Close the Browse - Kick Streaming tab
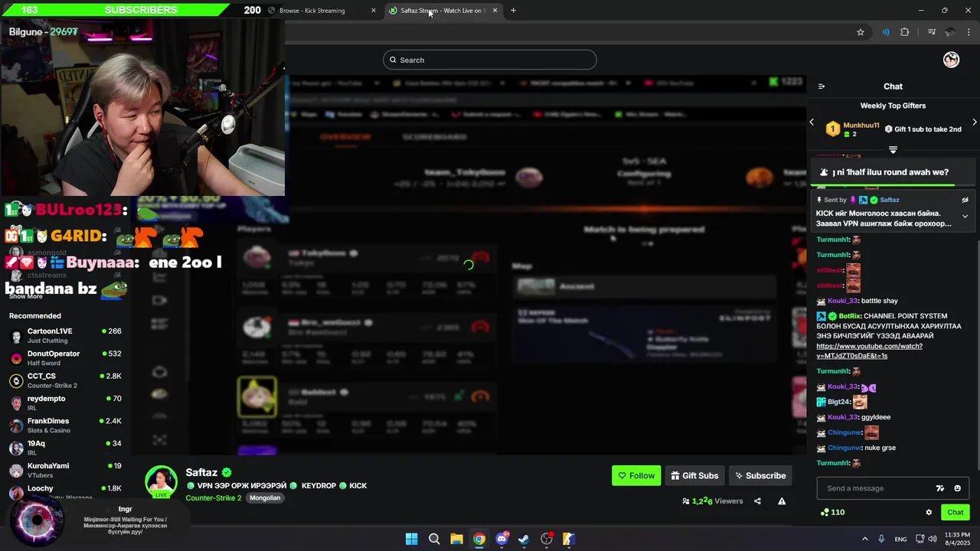The width and height of the screenshot is (980, 551). tap(374, 11)
